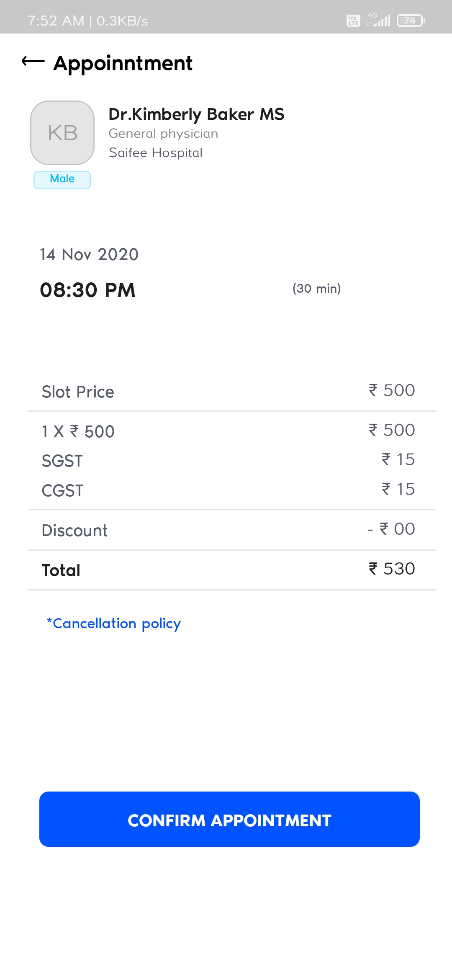Tap the VoLTE status icon

coord(353,21)
